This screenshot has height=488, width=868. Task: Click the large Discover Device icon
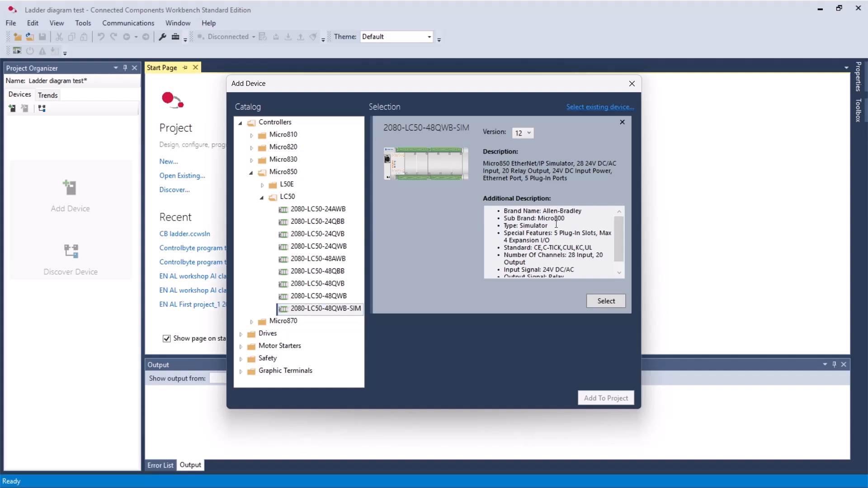click(x=71, y=251)
